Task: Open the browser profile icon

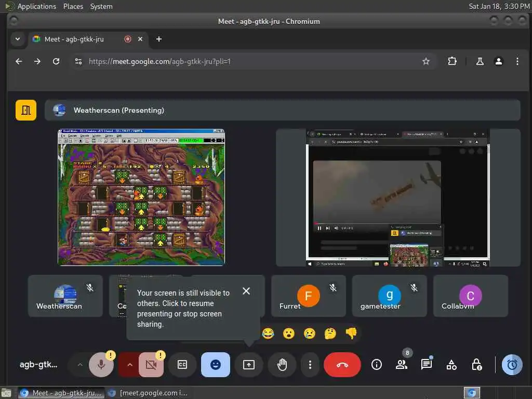Action: (498, 61)
